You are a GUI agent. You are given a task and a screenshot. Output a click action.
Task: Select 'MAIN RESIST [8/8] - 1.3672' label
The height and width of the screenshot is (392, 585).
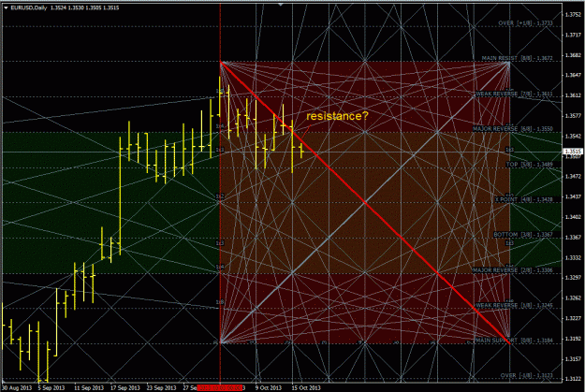tap(517, 59)
